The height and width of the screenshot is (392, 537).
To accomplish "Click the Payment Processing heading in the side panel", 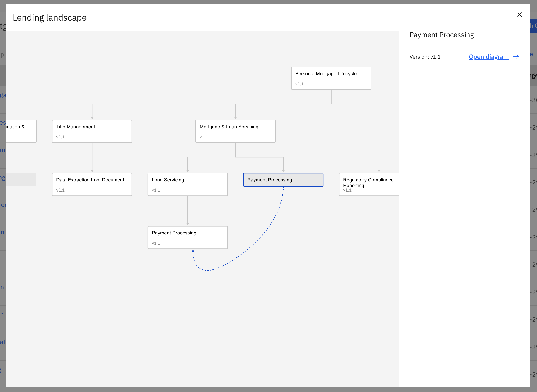I will pyautogui.click(x=441, y=35).
